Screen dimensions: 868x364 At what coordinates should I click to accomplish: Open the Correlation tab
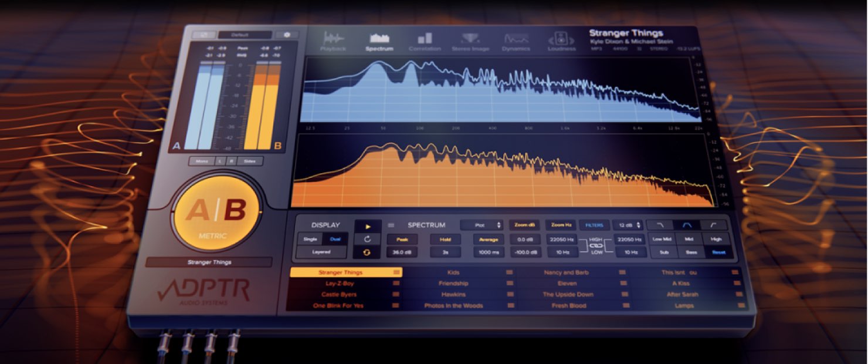425,42
